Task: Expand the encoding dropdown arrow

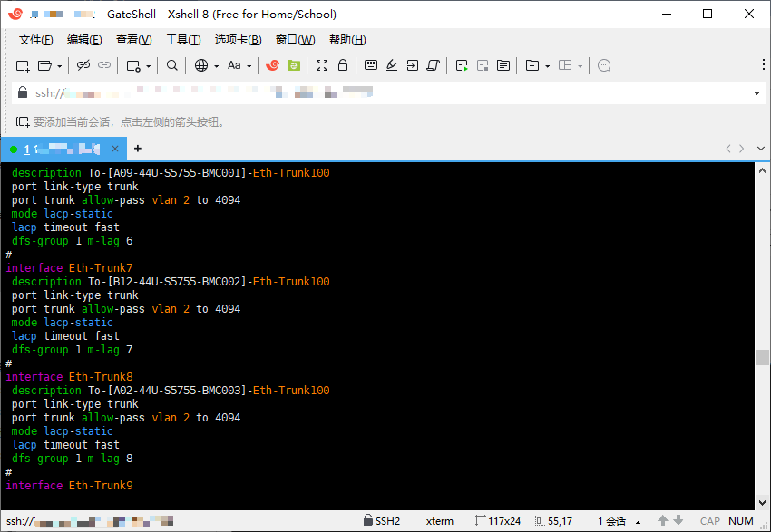Action: tap(216, 66)
